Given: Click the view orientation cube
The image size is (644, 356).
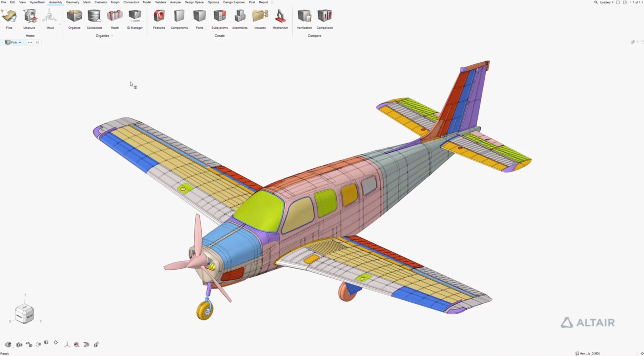Looking at the screenshot, I should [24, 313].
